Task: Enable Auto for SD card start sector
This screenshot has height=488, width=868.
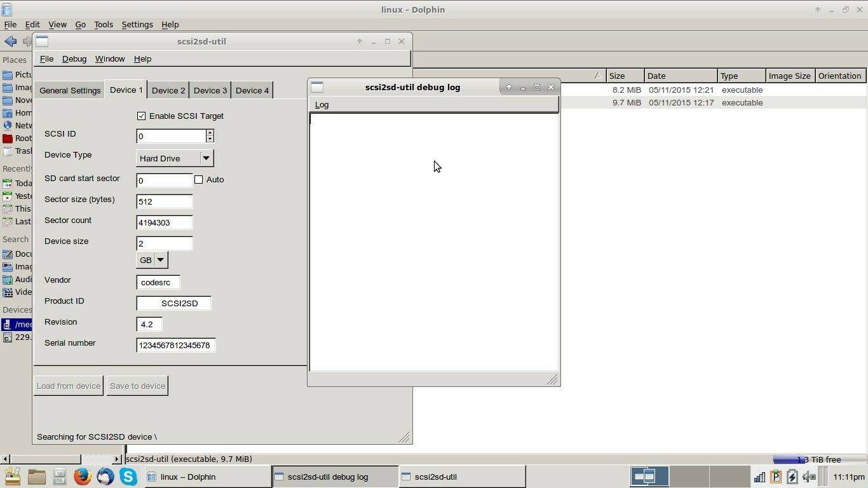Action: (199, 180)
